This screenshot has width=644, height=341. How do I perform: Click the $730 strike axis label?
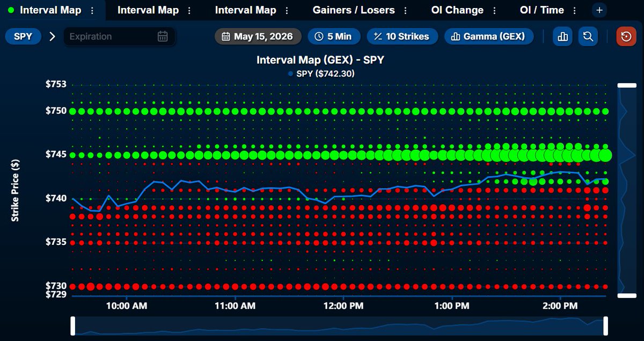coord(56,286)
